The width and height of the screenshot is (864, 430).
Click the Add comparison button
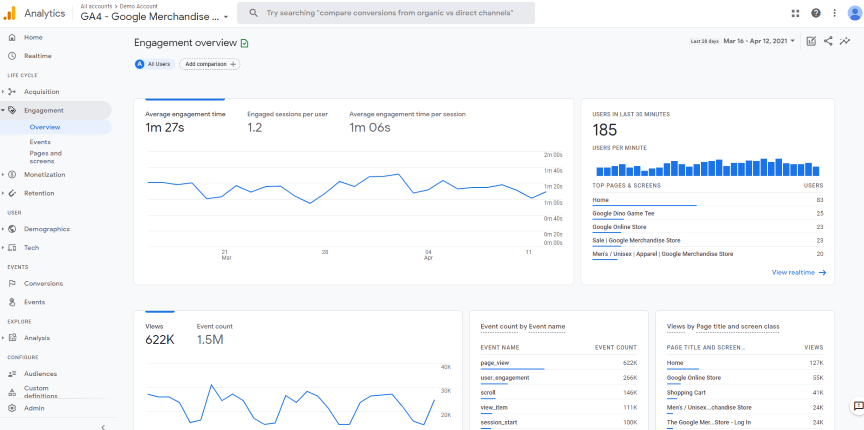pyautogui.click(x=210, y=64)
